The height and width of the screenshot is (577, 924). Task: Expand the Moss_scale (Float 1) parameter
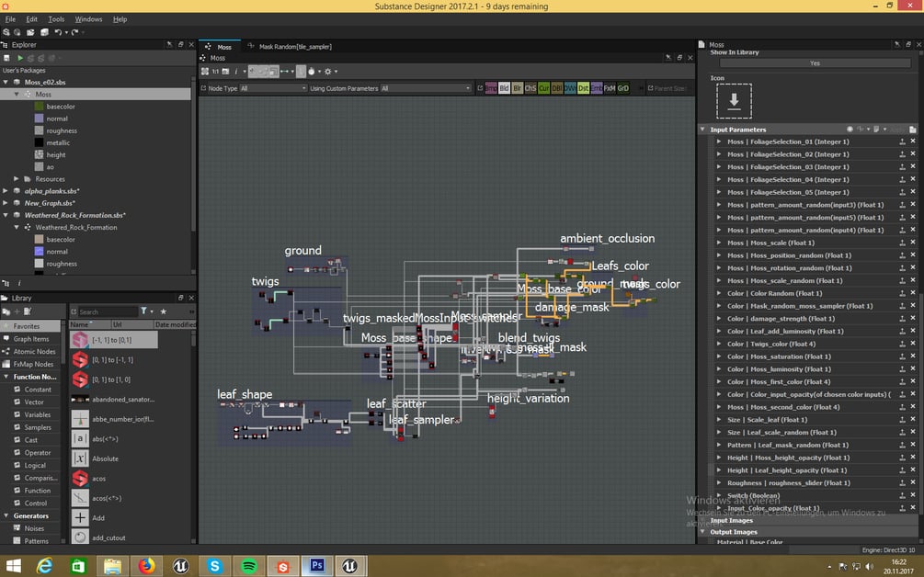719,243
